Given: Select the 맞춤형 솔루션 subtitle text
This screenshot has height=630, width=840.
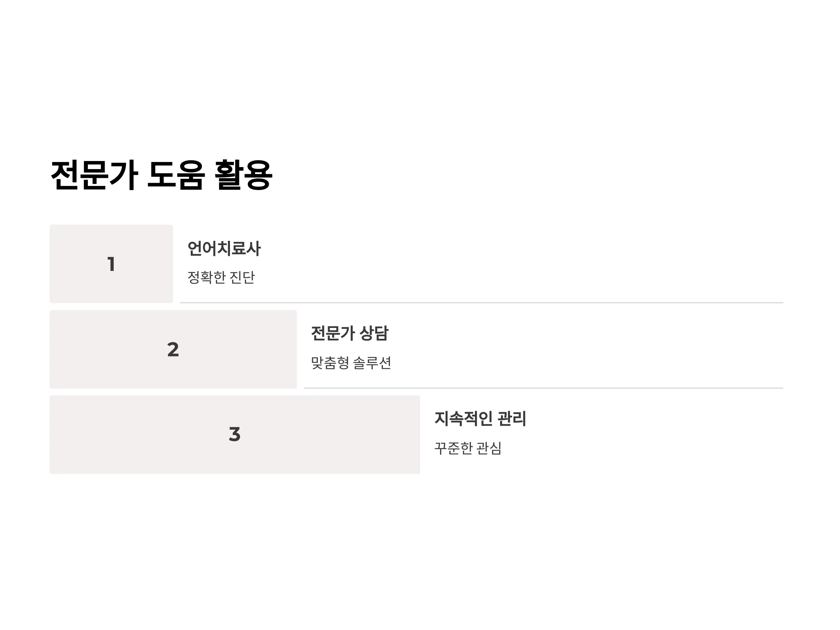Looking at the screenshot, I should click(351, 363).
